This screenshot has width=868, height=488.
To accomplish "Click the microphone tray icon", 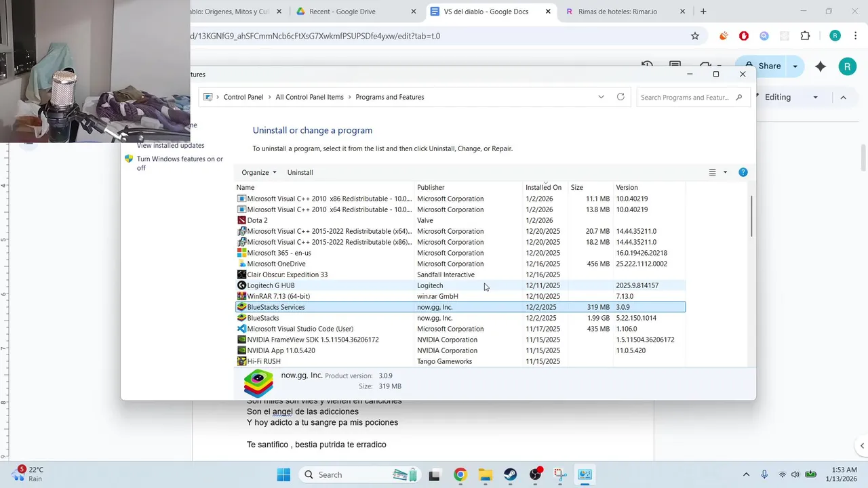I will 764,474.
